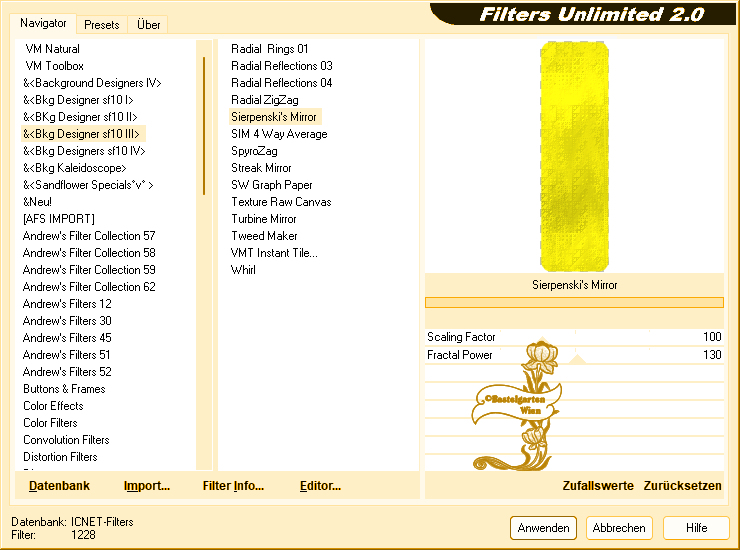
Task: Choose SIM 4 Way Average filter
Action: (279, 134)
